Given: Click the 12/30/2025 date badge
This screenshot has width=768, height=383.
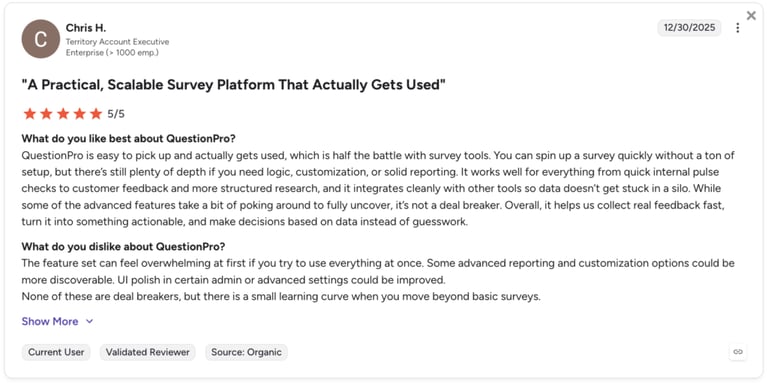Looking at the screenshot, I should click(x=689, y=28).
